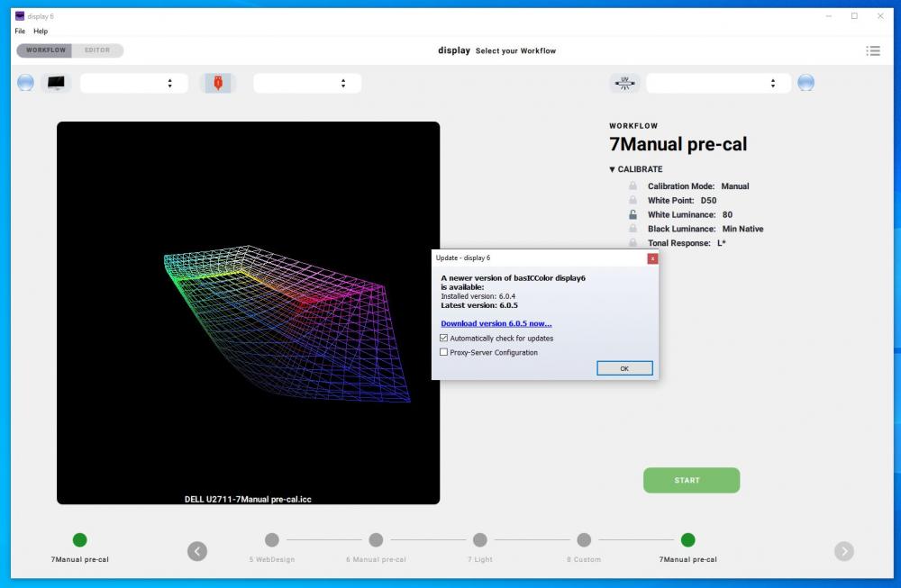Click the 3D color gamut preview
The height and width of the screenshot is (588, 901).
pos(249,313)
